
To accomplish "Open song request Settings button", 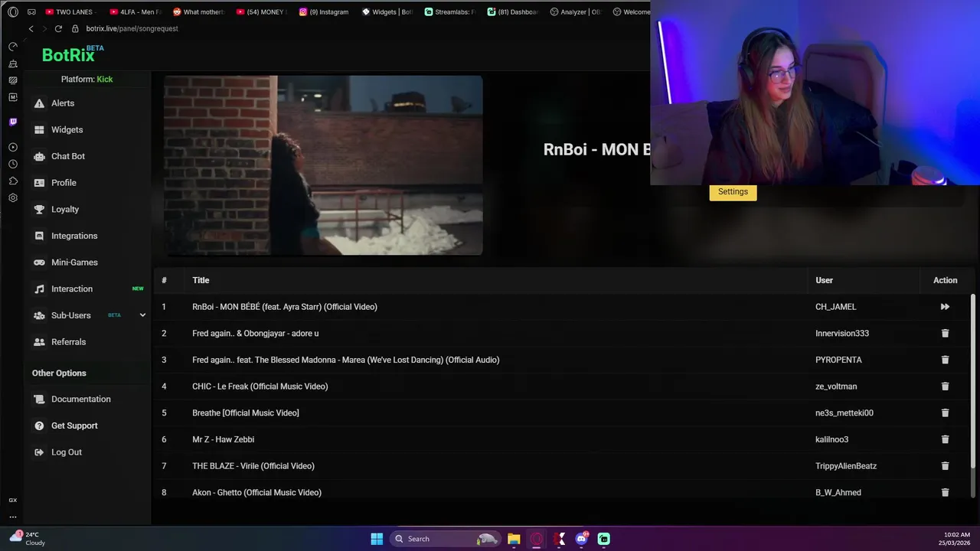I will click(733, 192).
